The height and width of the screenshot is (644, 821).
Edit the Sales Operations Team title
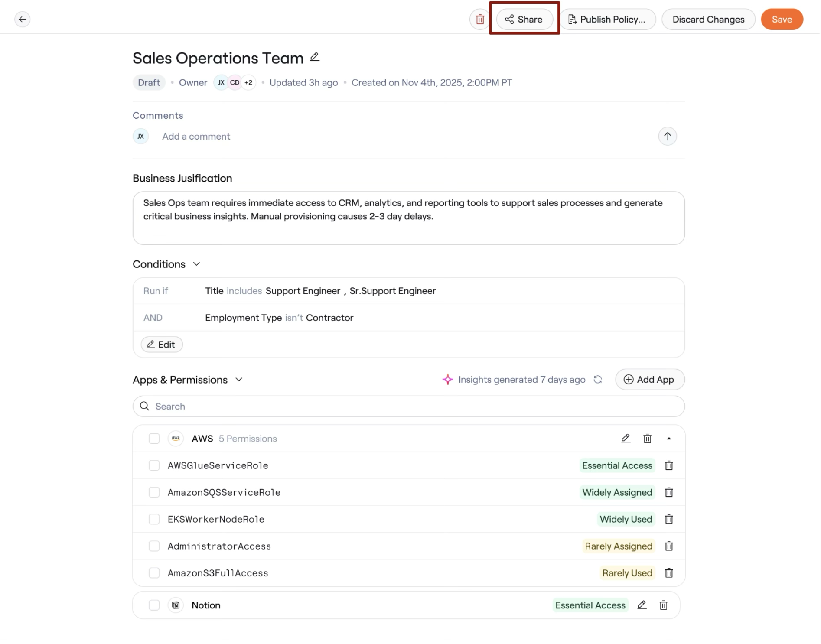click(x=315, y=57)
